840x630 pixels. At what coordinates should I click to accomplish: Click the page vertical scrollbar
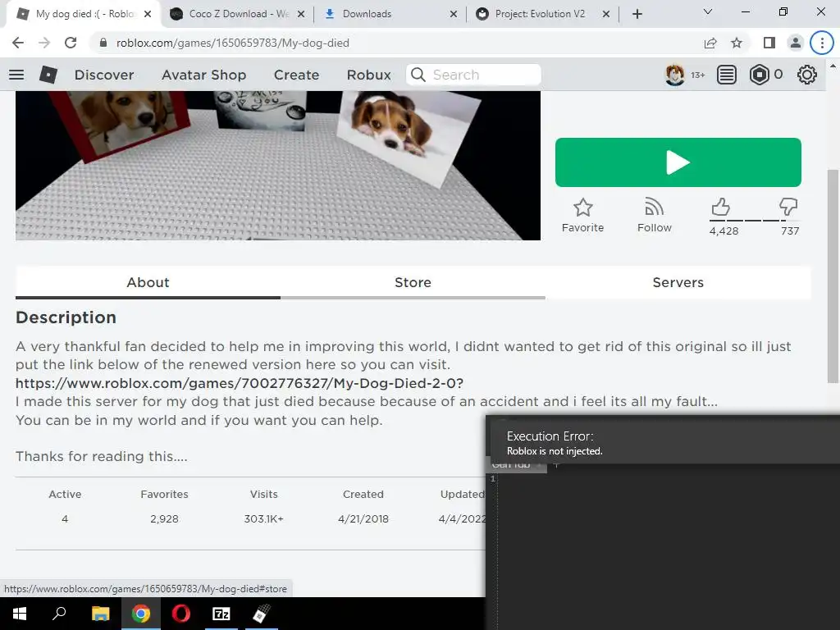(x=833, y=276)
